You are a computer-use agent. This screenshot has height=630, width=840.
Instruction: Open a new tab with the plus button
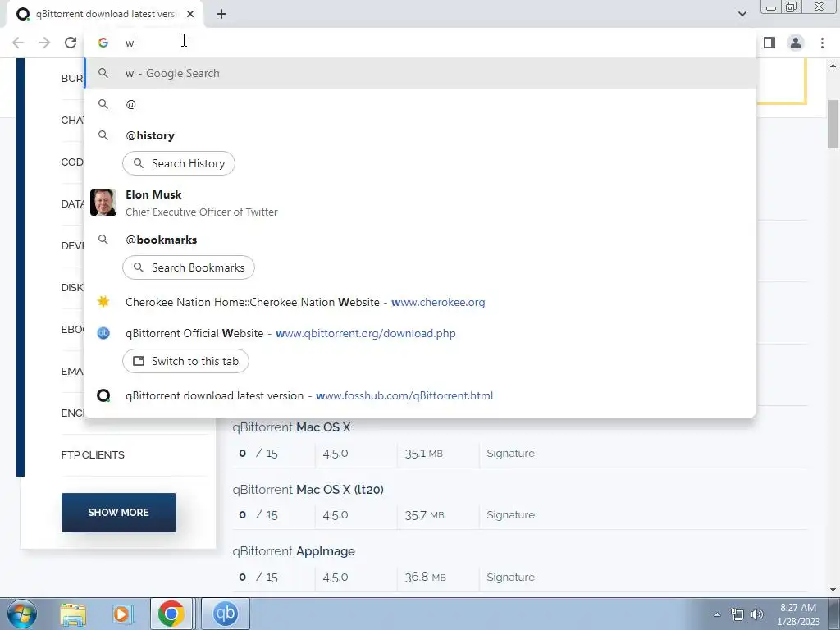221,14
